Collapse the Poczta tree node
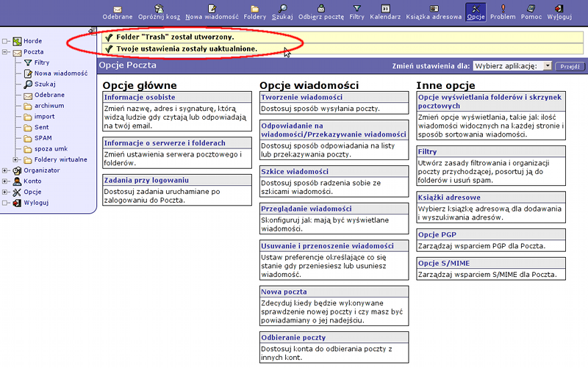 4,52
